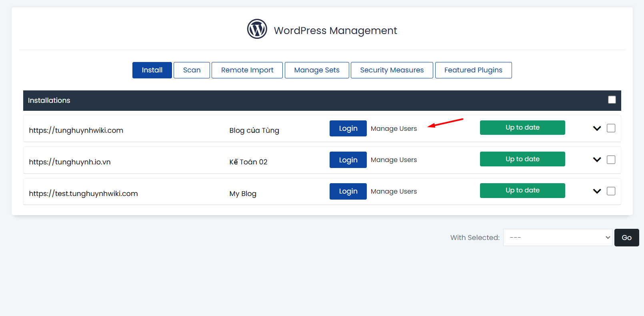Check the box for test.tunghuynhwiki.com row
This screenshot has width=644, height=316.
click(611, 191)
